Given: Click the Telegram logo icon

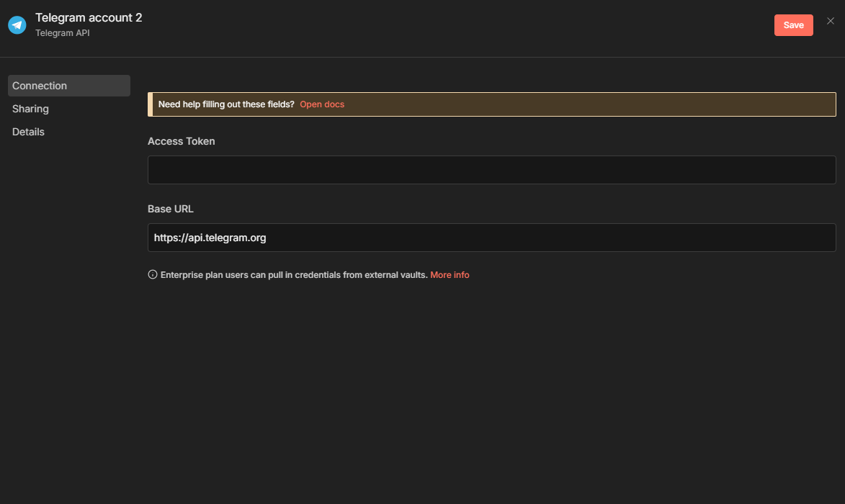Looking at the screenshot, I should 17,25.
